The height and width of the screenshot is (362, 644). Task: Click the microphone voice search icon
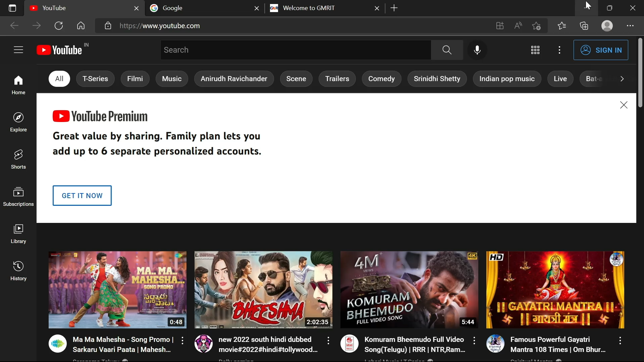click(x=477, y=50)
